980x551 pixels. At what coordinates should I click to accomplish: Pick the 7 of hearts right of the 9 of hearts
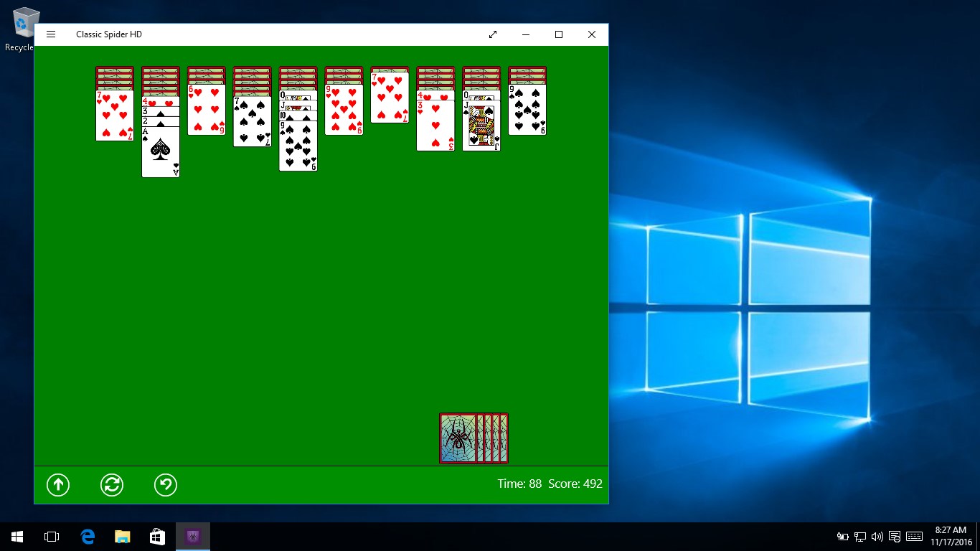[x=390, y=98]
